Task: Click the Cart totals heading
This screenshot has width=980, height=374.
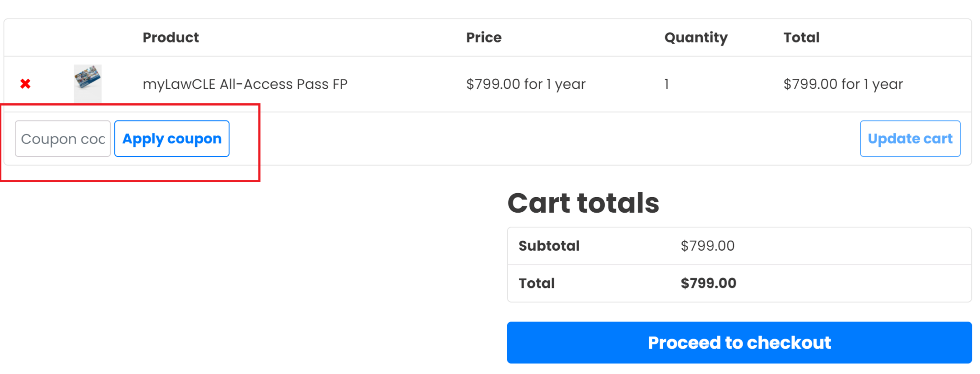Action: pos(583,203)
